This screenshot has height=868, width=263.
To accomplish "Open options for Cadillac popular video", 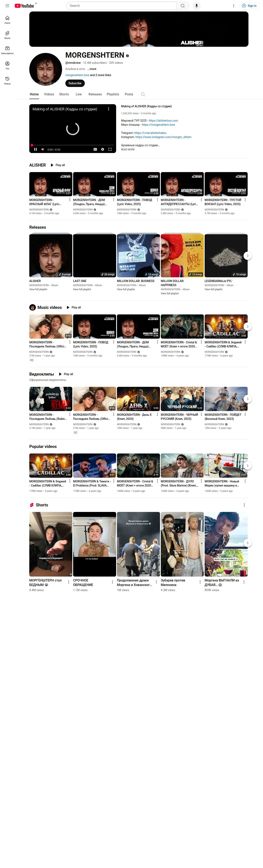I will (70, 481).
